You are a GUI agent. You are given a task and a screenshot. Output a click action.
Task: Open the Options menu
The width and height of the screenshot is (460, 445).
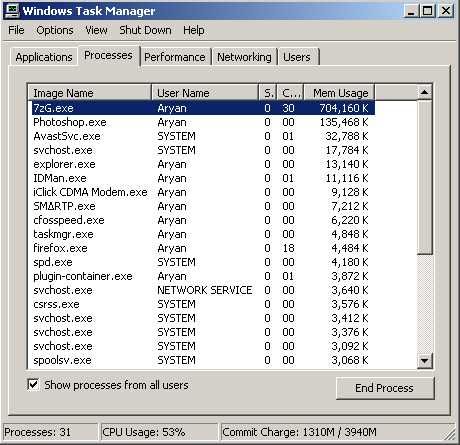point(55,30)
